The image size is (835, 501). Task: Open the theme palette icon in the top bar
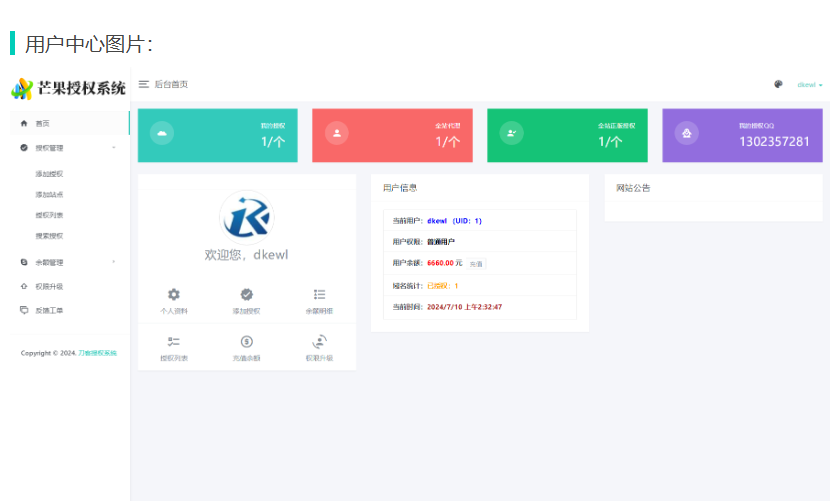(x=778, y=84)
